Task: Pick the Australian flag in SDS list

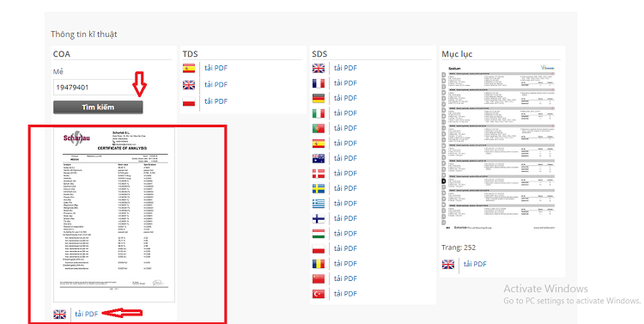Action: click(319, 158)
